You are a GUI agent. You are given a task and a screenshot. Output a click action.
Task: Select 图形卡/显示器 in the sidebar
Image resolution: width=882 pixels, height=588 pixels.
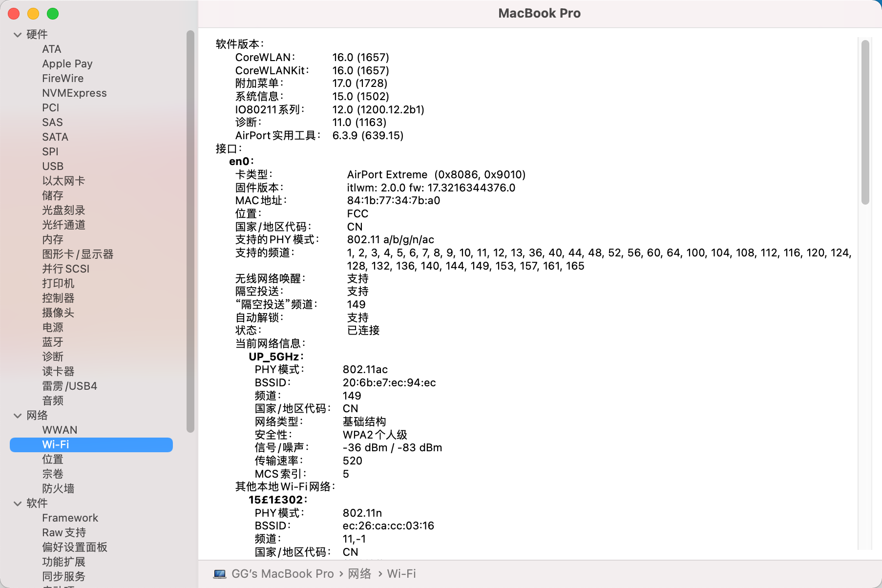coord(78,254)
